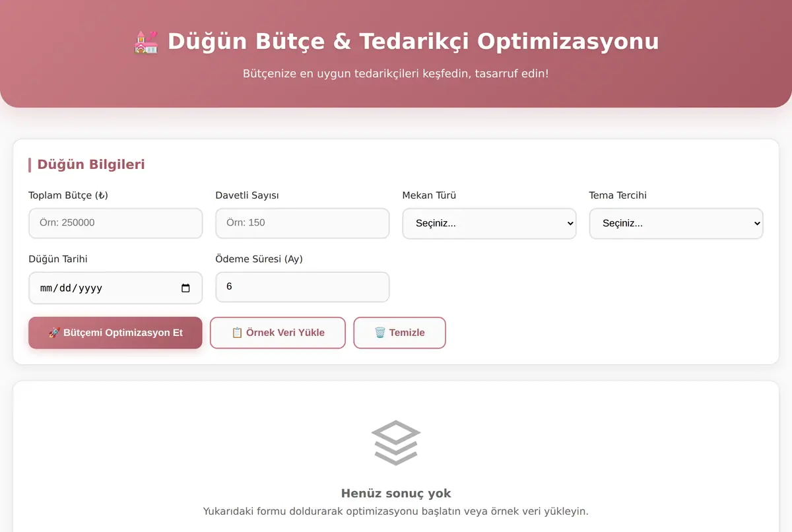Click the Mekan Türü label
Viewport: 792px width, 532px height.
[x=430, y=195]
